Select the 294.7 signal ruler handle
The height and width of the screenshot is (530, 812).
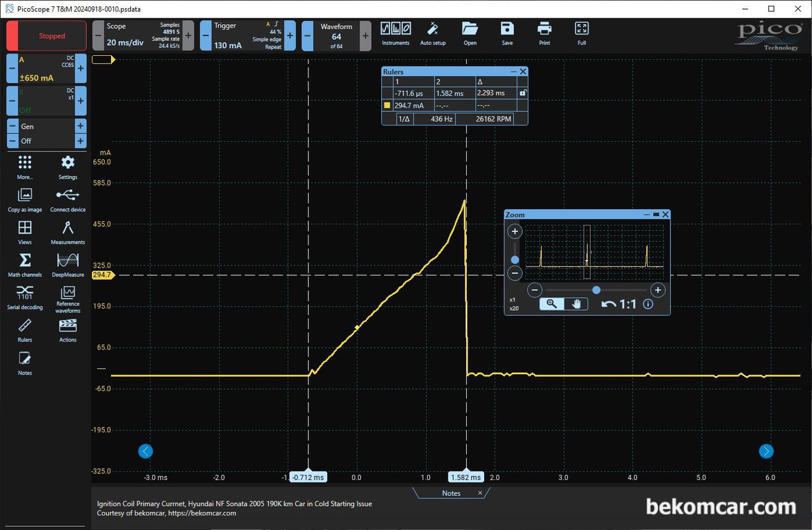(x=102, y=275)
